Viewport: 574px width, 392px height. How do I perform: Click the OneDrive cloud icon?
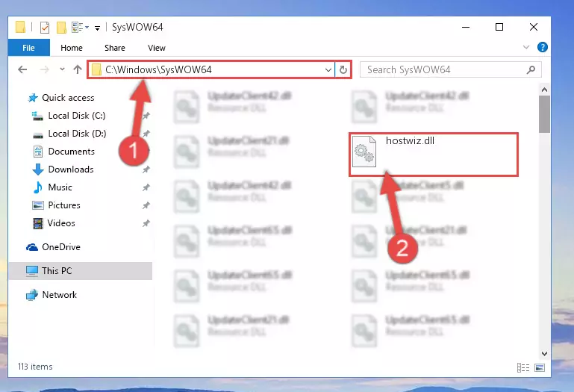click(32, 248)
